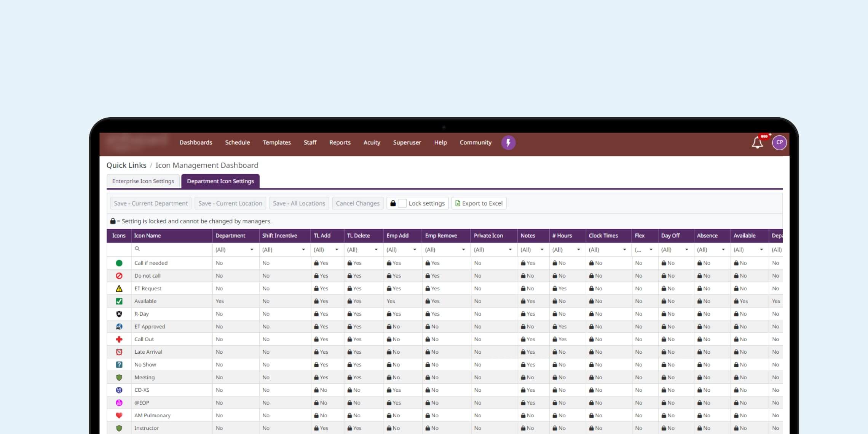The width and height of the screenshot is (868, 434).
Task: Toggle the Lock settings checkbox
Action: [x=402, y=203]
